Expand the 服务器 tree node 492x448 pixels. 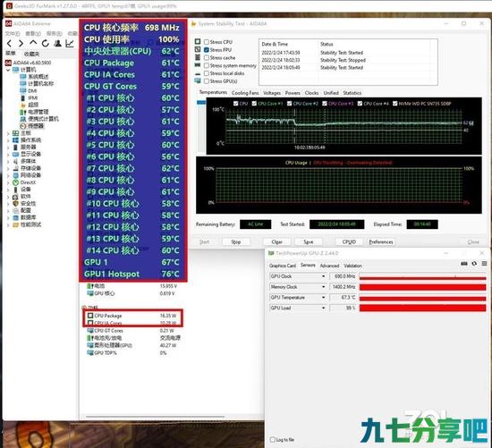(8, 148)
